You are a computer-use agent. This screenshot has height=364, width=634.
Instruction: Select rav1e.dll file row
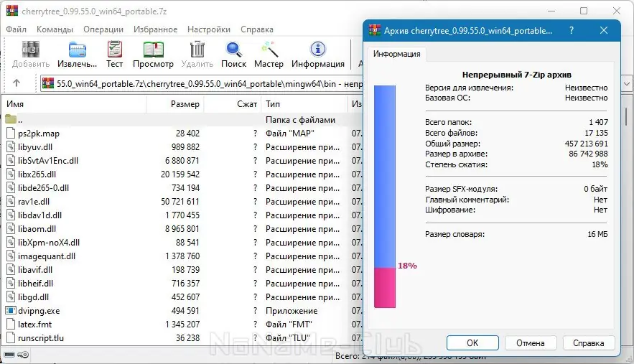(x=182, y=202)
